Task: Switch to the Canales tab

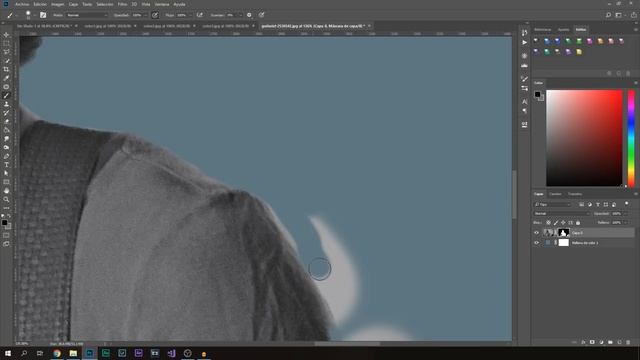Action: pos(555,194)
